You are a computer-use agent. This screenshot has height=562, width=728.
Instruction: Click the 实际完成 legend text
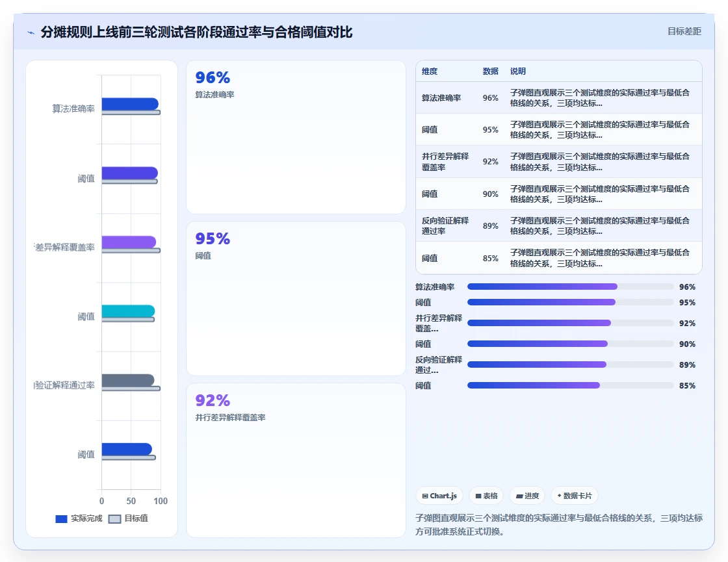pos(86,518)
